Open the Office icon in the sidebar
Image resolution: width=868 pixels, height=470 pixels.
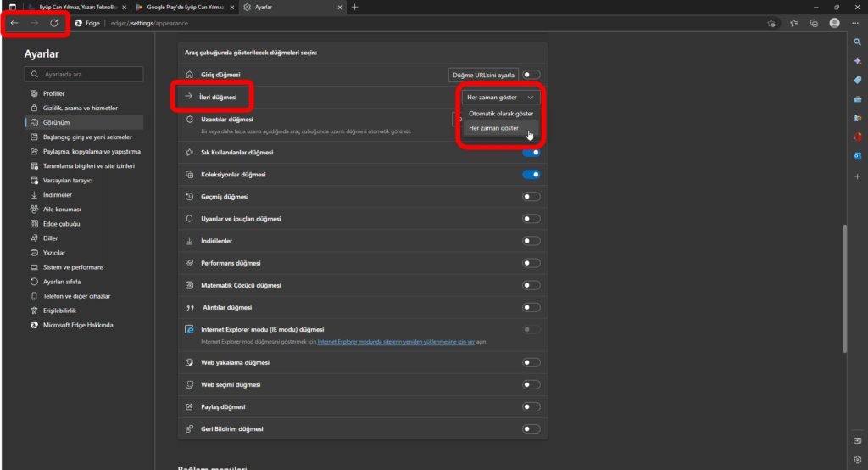coord(858,137)
